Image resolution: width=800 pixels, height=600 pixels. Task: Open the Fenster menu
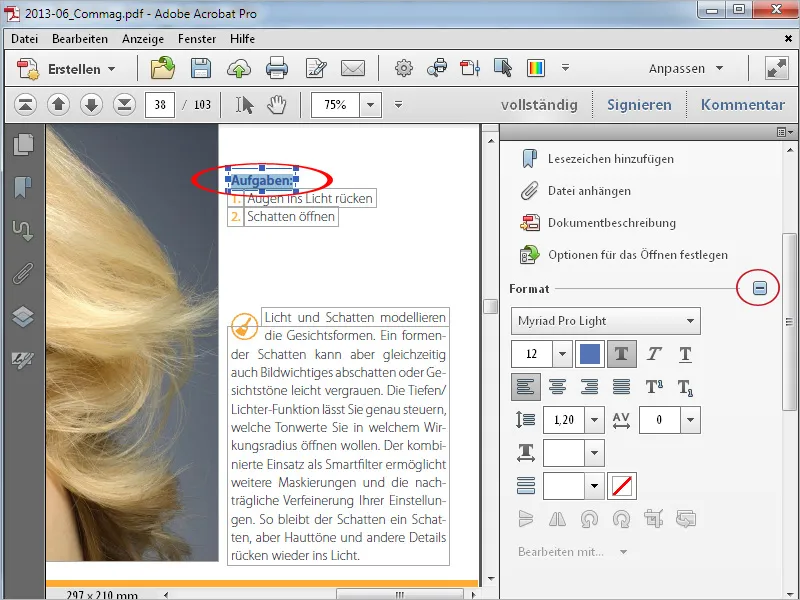197,39
